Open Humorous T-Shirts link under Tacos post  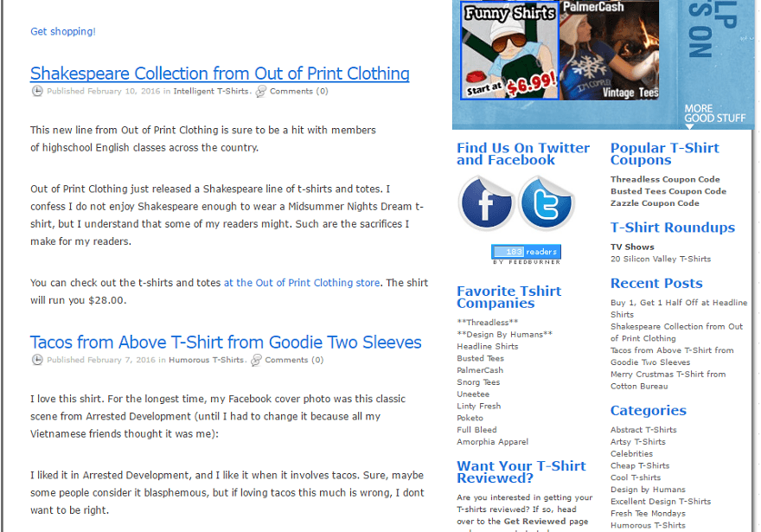(x=207, y=360)
